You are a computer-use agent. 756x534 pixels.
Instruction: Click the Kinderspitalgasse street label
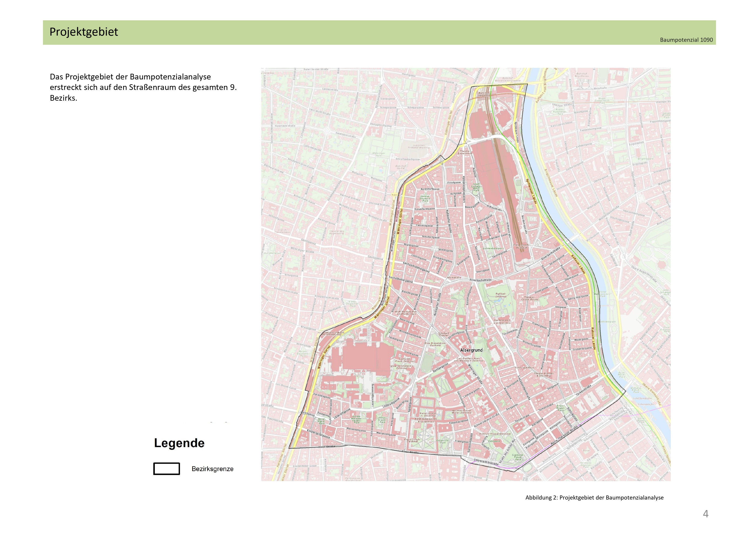point(318,434)
